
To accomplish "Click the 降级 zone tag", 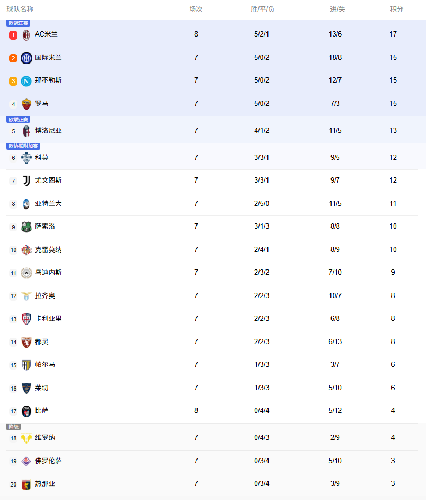I will [13, 427].
